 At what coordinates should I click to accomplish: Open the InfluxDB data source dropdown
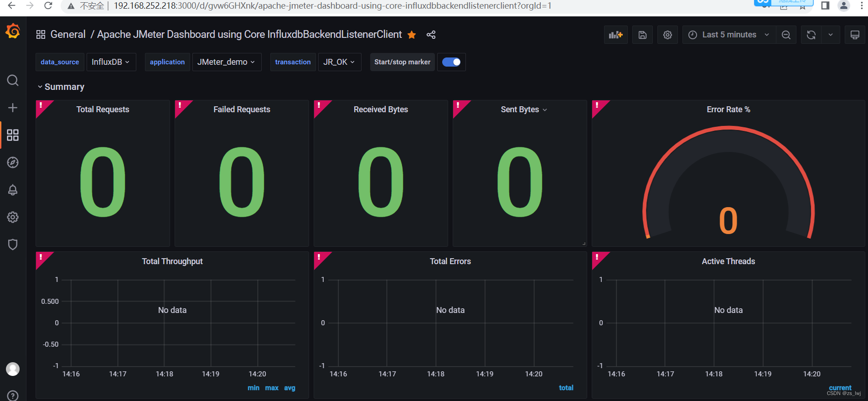(x=111, y=62)
